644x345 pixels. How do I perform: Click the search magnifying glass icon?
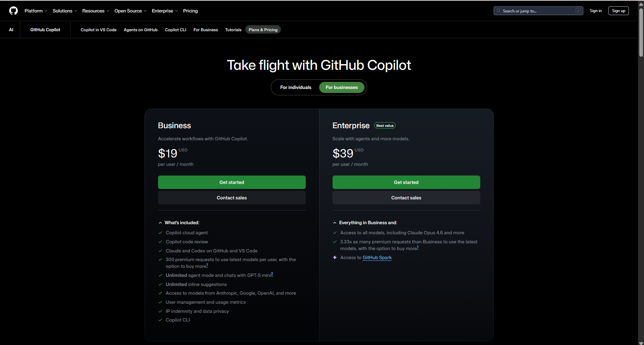[x=498, y=11]
